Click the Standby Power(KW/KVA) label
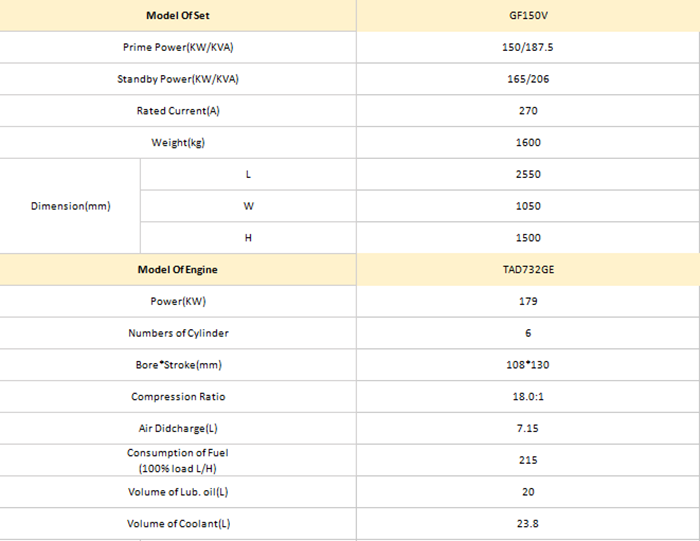 pos(178,79)
